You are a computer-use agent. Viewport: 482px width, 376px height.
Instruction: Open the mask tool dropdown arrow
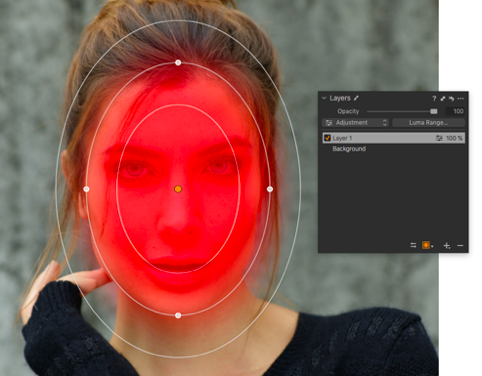(432, 246)
